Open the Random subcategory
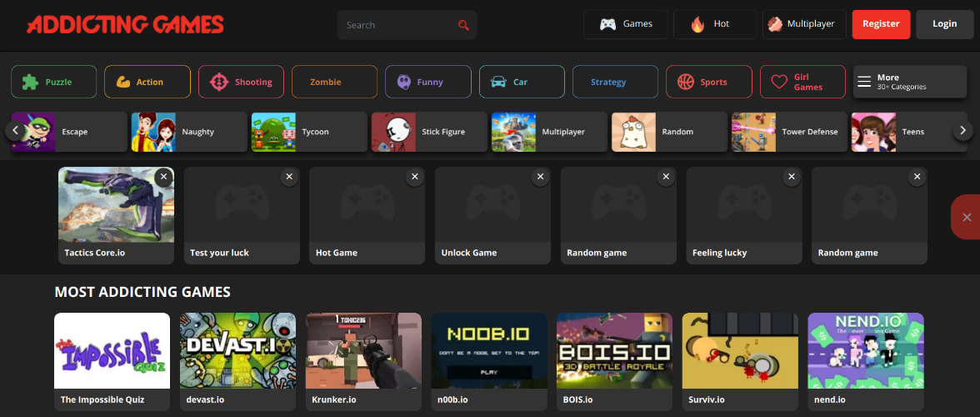 click(x=669, y=132)
